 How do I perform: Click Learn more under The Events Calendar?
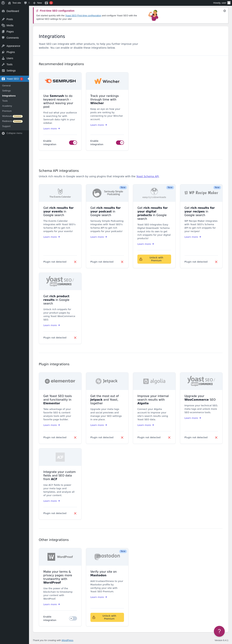51,237
